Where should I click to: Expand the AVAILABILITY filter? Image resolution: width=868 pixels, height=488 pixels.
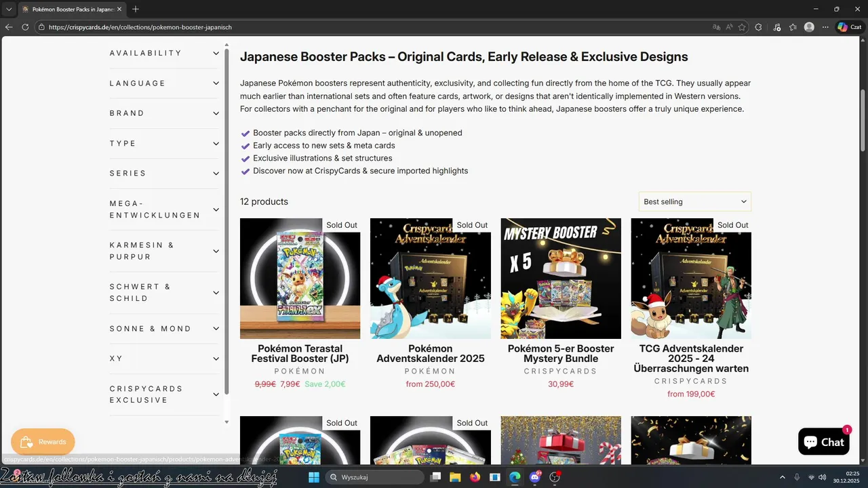165,53
